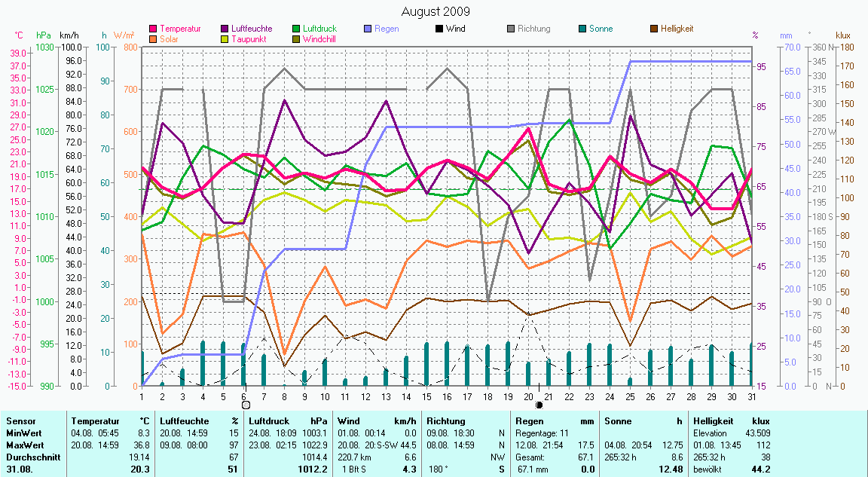Image resolution: width=868 pixels, height=477 pixels.
Task: Click the Windchill olive legend swatch
Action: pos(297,38)
